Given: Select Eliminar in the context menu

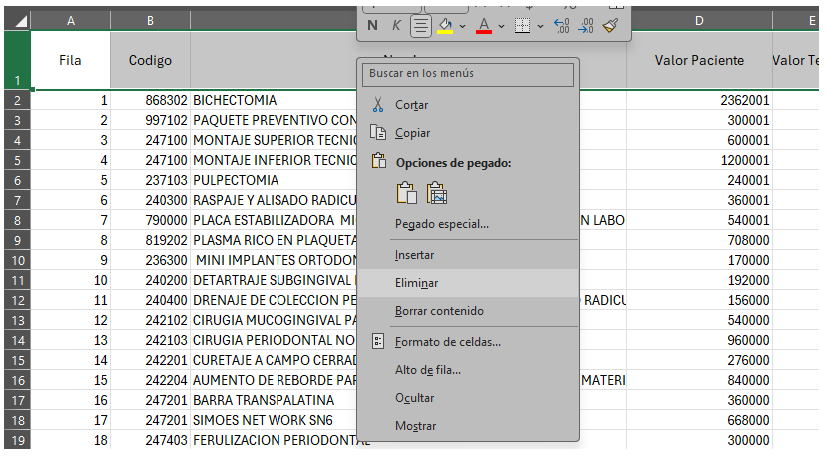Looking at the screenshot, I should pos(416,283).
